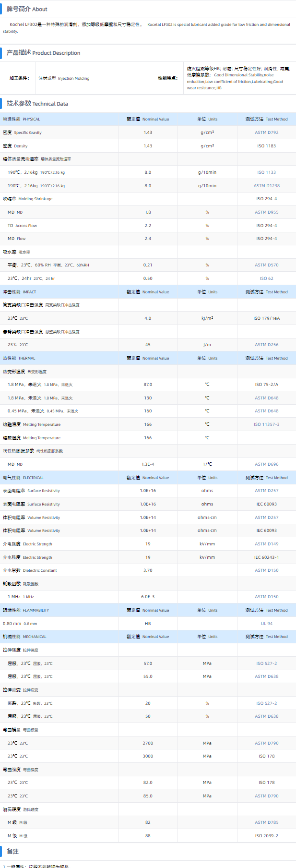Select the 牌号简介 About section heading
Screen dimensions: 296x868
(27, 9)
